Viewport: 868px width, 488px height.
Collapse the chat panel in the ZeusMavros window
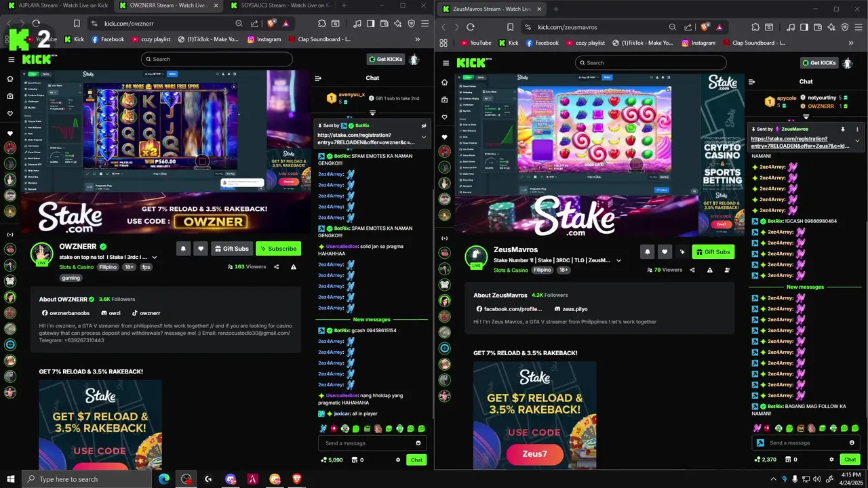coord(751,81)
